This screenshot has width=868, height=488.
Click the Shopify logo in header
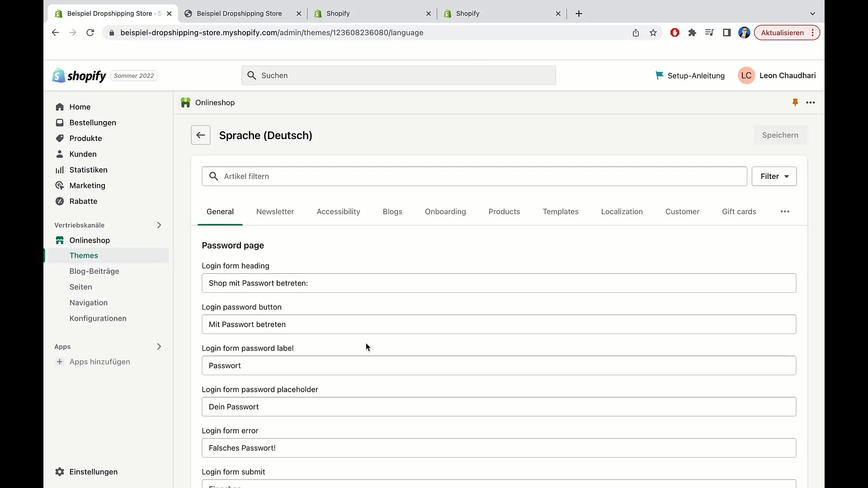point(79,75)
